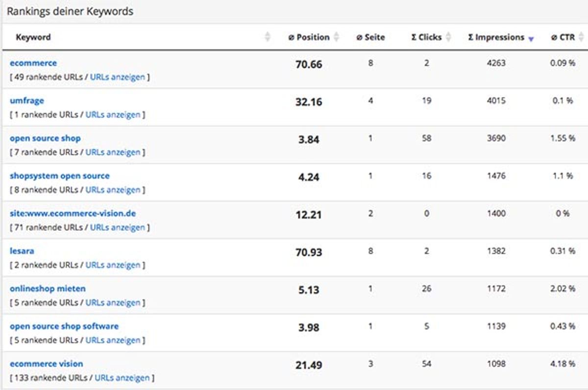Select position value 5.13
This screenshot has height=390, width=588.
309,290
